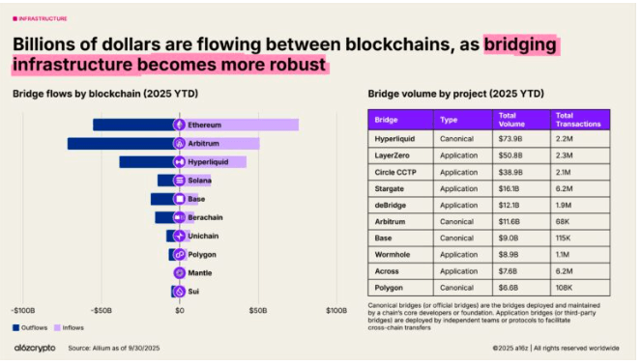Click the Outflows legend color swatch
The width and height of the screenshot is (641, 364).
(15, 327)
